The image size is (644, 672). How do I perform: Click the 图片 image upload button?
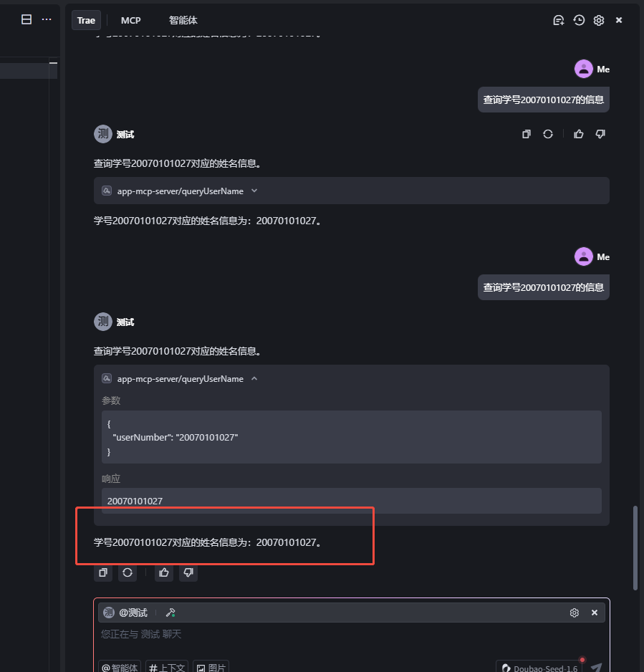point(211,667)
